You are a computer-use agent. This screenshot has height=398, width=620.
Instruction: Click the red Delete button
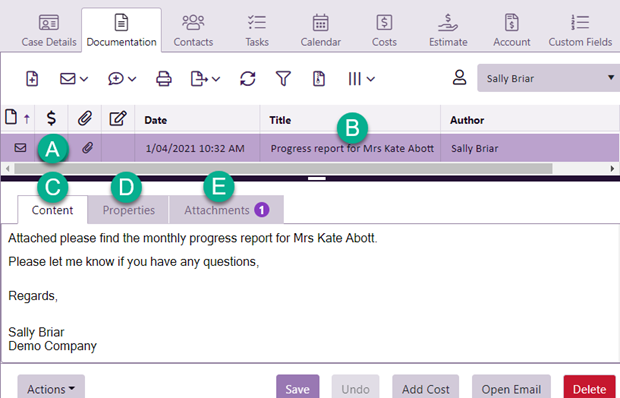pos(589,388)
